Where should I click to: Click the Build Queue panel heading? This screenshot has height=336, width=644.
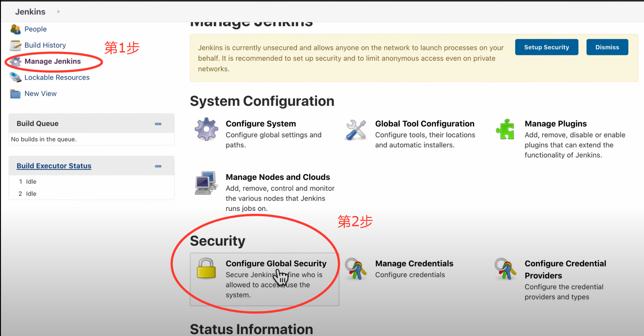pos(37,124)
